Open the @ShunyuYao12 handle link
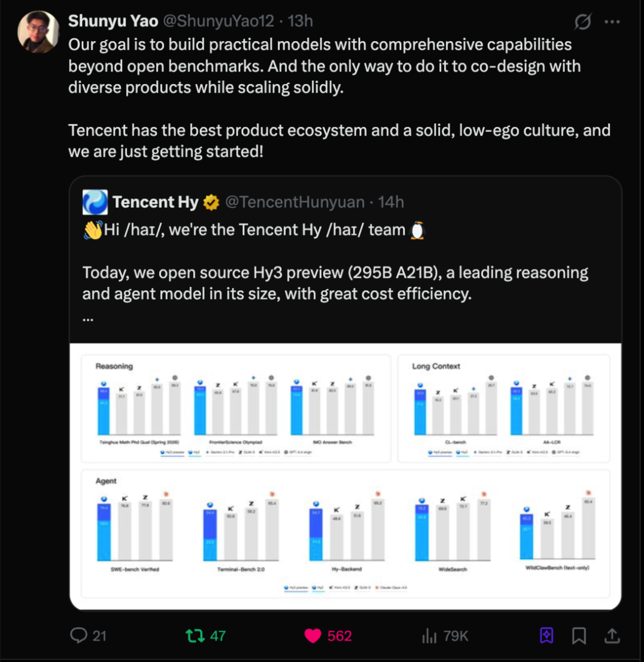This screenshot has height=662, width=644. 218,21
